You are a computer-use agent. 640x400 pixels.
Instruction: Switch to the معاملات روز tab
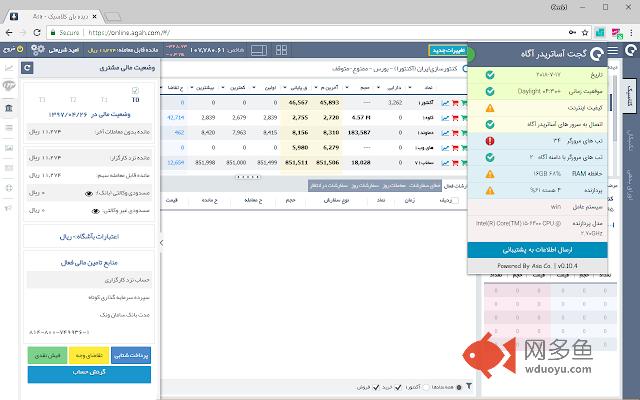(x=394, y=186)
